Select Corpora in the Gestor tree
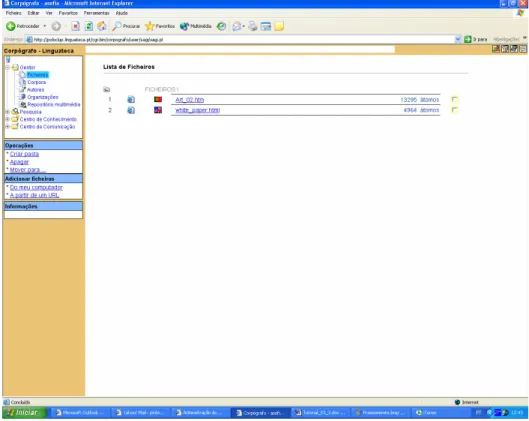Image resolution: width=529 pixels, height=421 pixels. click(x=36, y=82)
